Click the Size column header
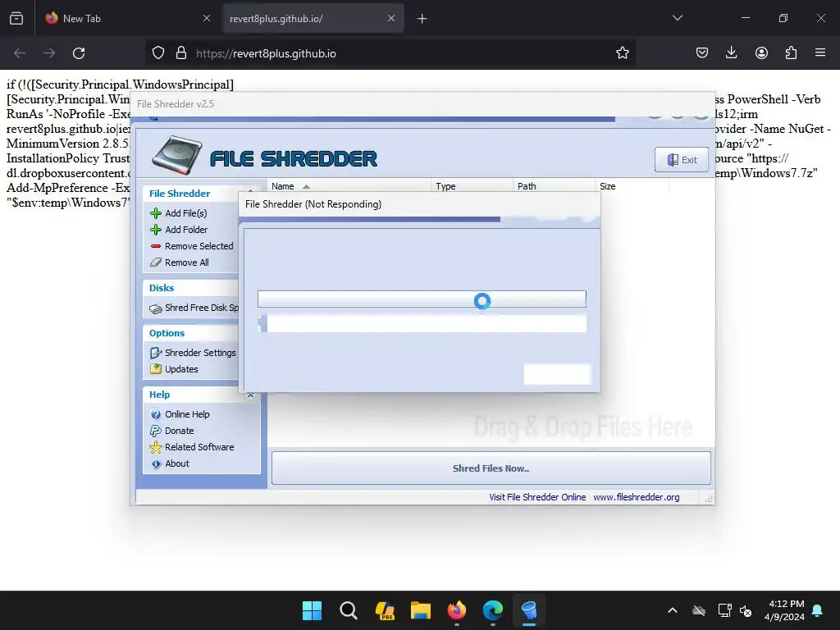Viewport: 840px width, 630px height. tap(632, 186)
